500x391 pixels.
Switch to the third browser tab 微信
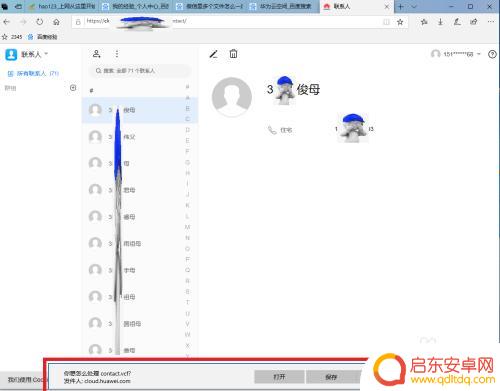tap(210, 6)
